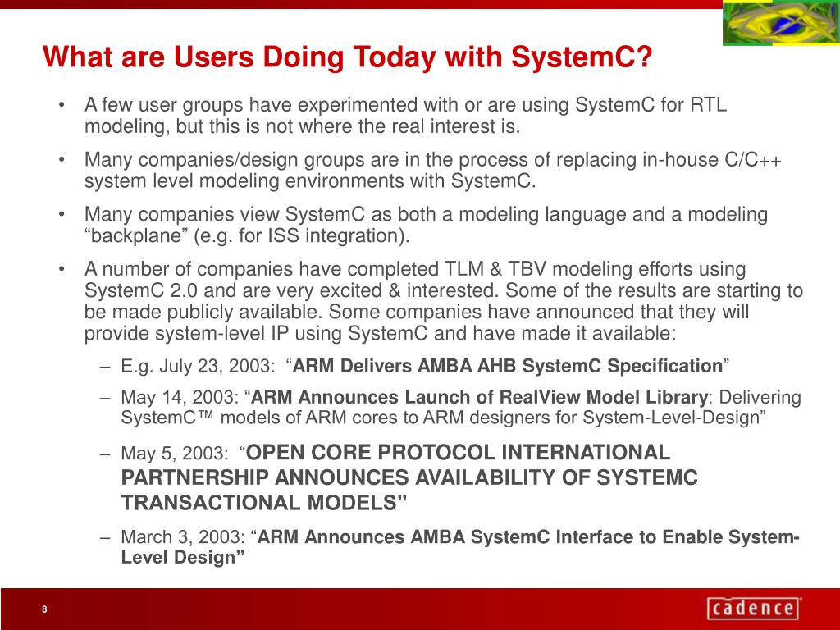Image resolution: width=840 pixels, height=630 pixels.
Task: Select bullet about SystemC for RTL modeling
Action: 405,115
